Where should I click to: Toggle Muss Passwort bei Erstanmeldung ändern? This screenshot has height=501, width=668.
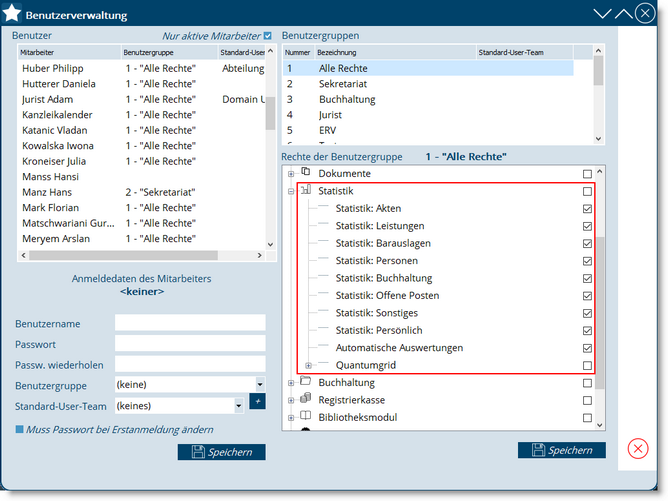click(x=19, y=429)
